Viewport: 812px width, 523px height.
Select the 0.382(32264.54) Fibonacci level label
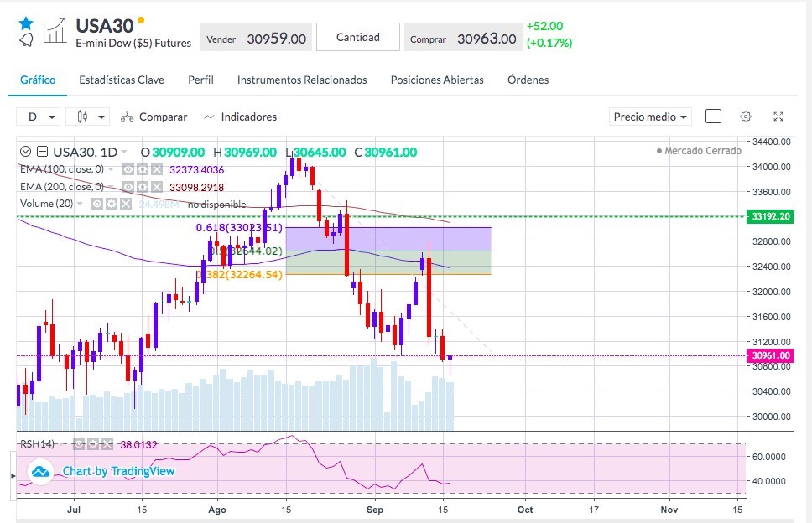[239, 274]
